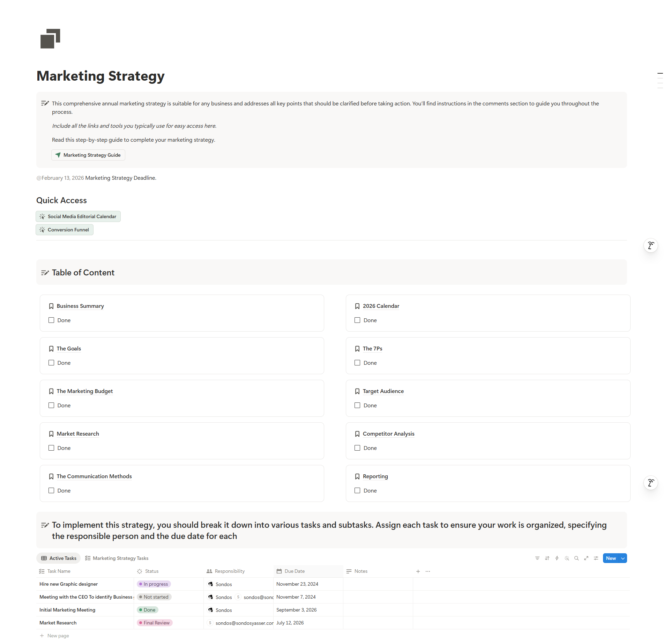The height and width of the screenshot is (644, 670).
Task: Click the Marketing Strategy page title
Action: [x=100, y=76]
